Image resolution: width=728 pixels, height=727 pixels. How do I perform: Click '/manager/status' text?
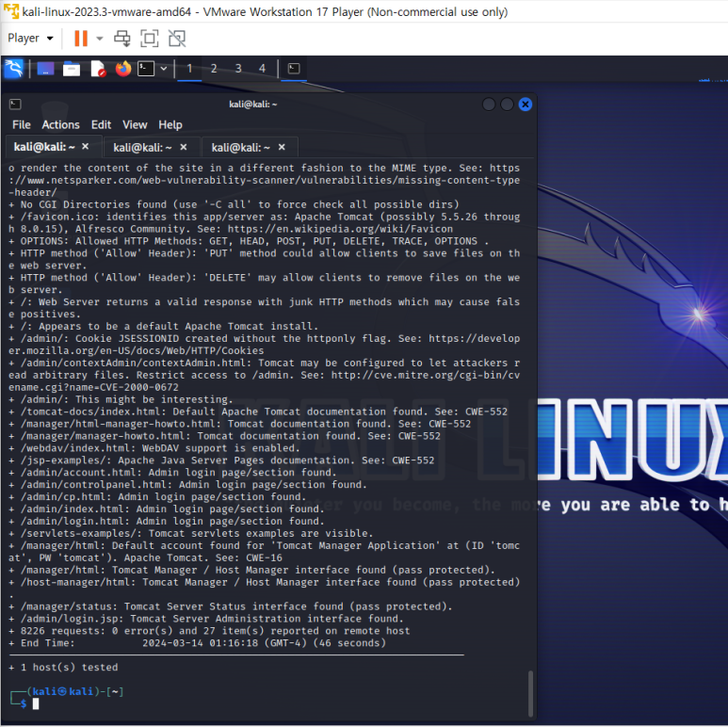[x=69, y=606]
